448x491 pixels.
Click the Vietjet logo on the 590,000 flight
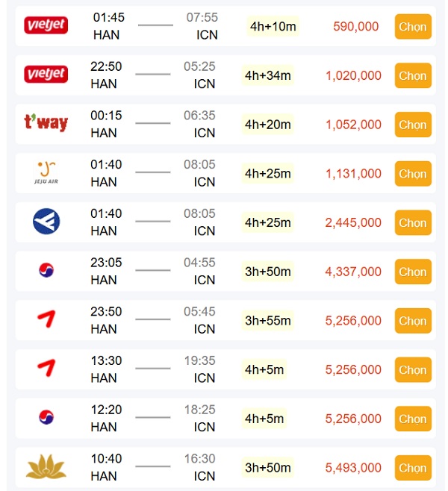point(46,26)
